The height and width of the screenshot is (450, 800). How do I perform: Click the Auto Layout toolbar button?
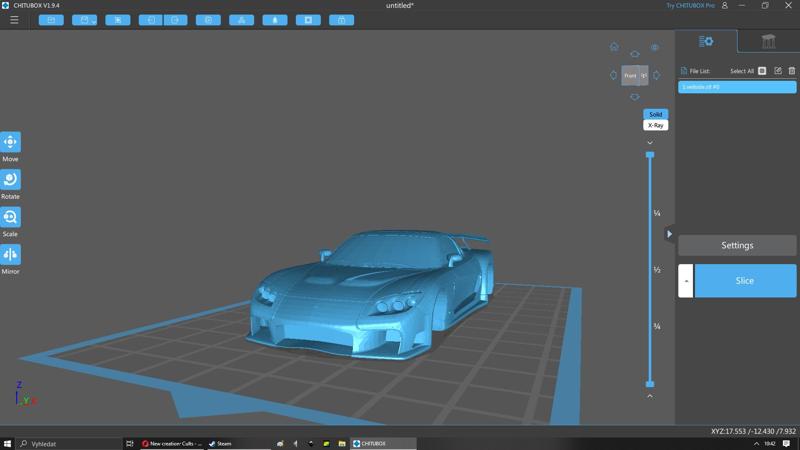click(242, 20)
